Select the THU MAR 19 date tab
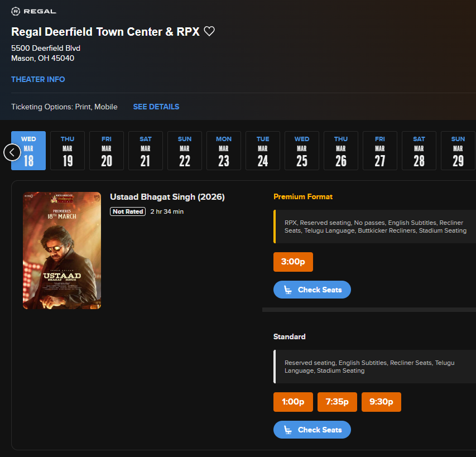The width and height of the screenshot is (476, 457). coord(67,151)
